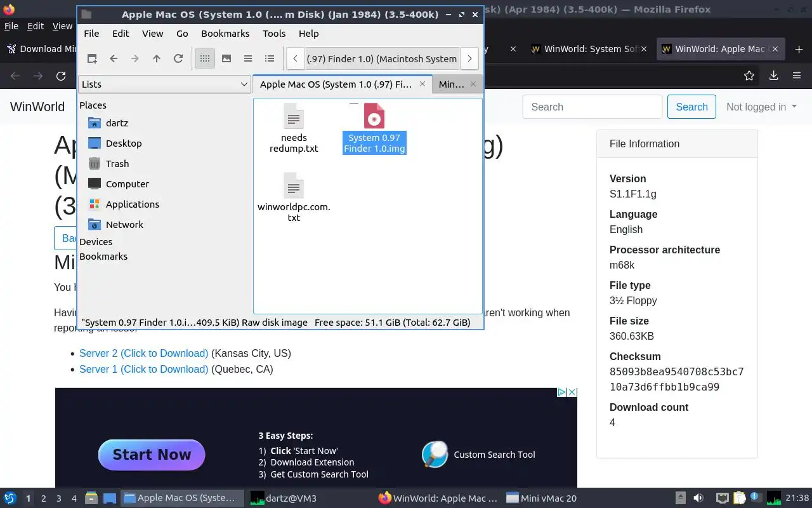
Task: Open a new tab in the file manager
Action: tap(93, 58)
